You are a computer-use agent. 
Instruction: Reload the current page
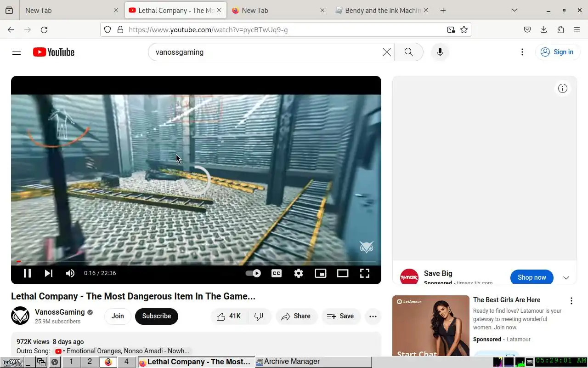coord(44,29)
